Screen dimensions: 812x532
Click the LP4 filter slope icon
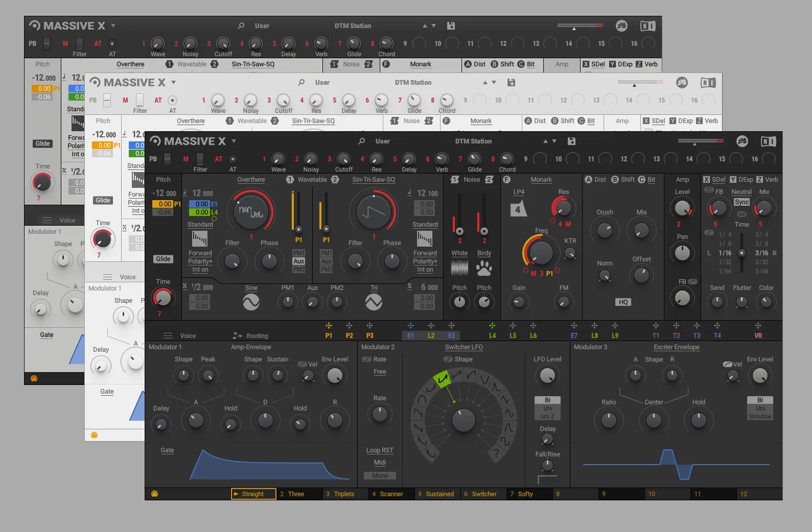(x=518, y=208)
